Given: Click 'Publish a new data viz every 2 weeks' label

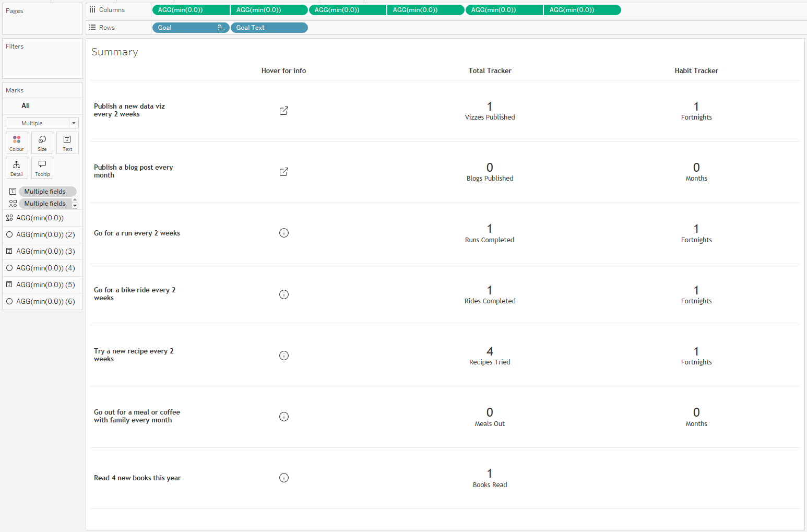Looking at the screenshot, I should point(129,110).
